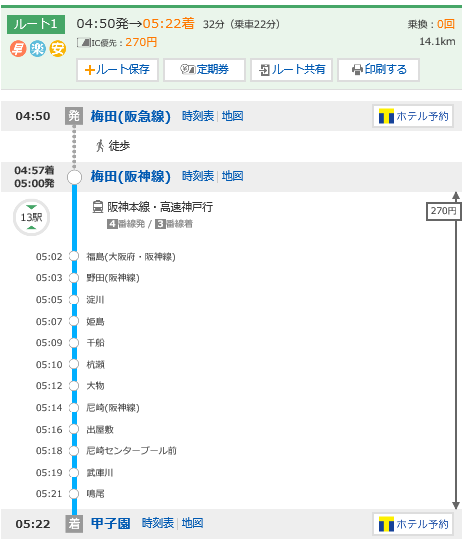The height and width of the screenshot is (545, 465).
Task: Click the train icon beside 阪神本線
Action: coord(98,207)
